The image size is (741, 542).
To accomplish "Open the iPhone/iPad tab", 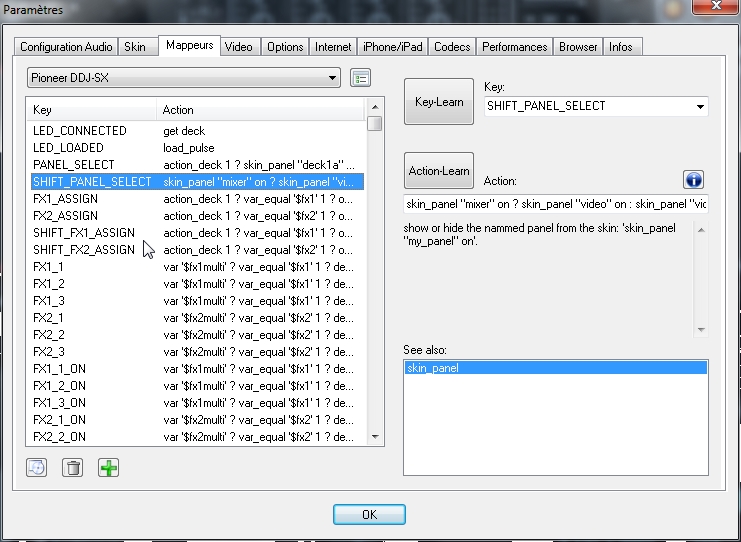I will click(393, 47).
